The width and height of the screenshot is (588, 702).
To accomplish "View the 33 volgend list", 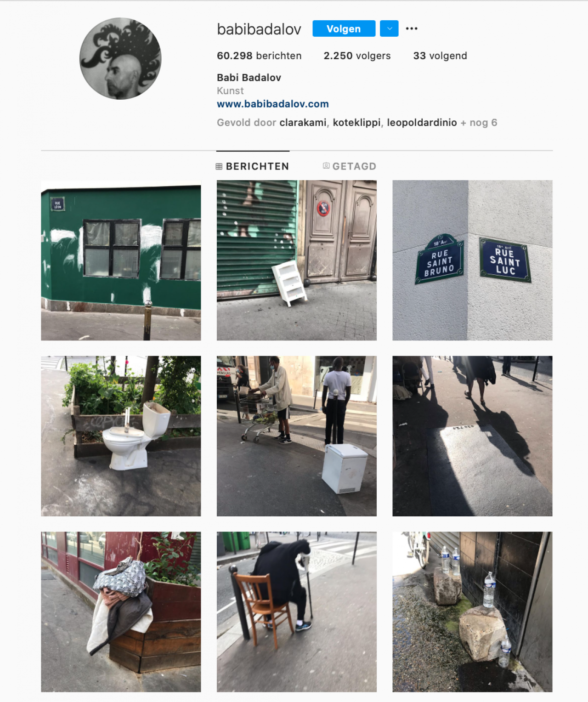I will point(440,56).
